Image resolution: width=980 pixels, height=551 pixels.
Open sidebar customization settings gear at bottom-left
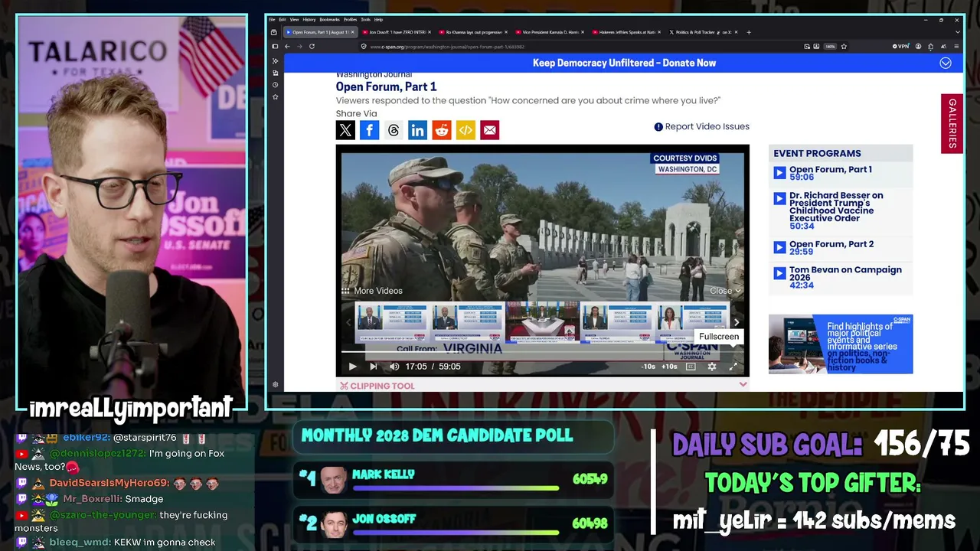pos(275,385)
